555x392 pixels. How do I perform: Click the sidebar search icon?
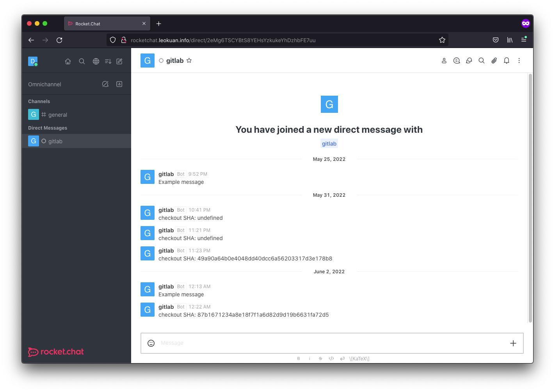coord(82,61)
